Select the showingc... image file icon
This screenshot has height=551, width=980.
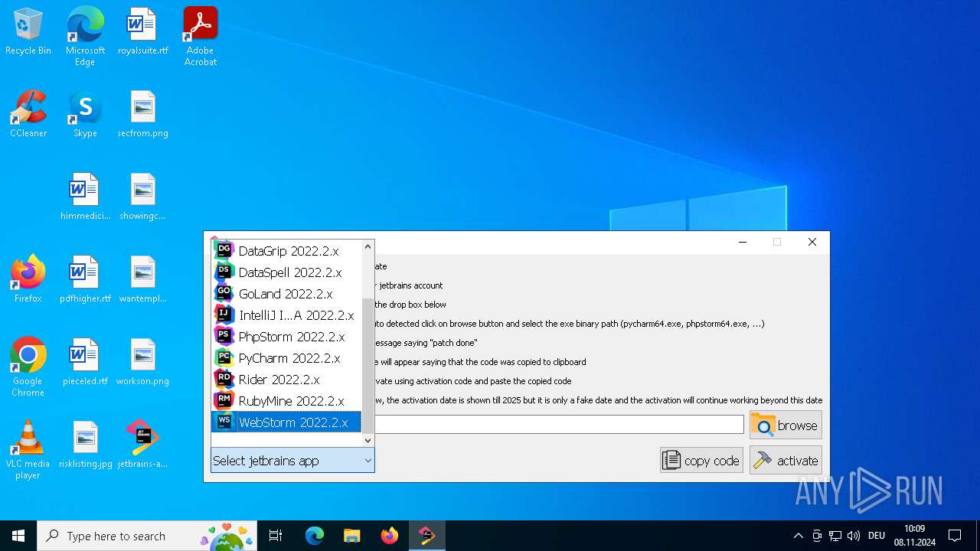pyautogui.click(x=142, y=197)
